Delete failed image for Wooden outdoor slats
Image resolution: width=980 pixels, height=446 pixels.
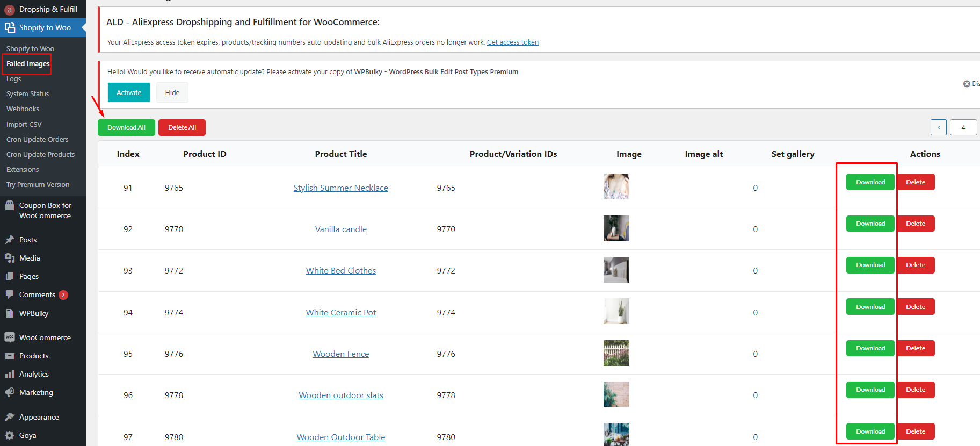tap(916, 390)
